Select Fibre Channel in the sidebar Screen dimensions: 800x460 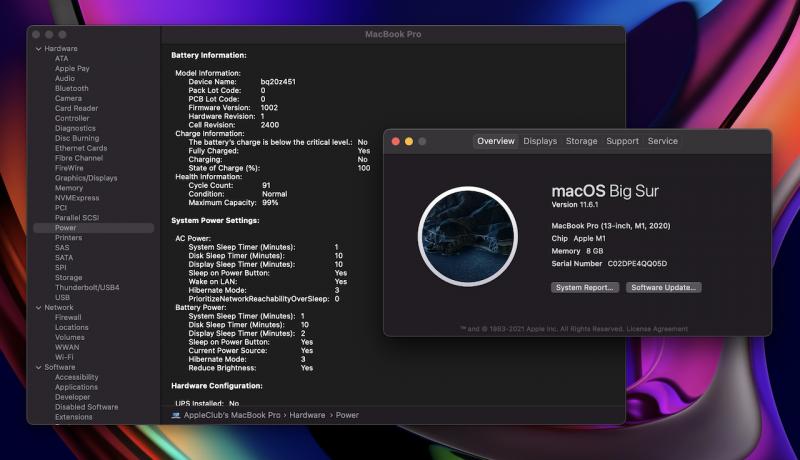click(79, 158)
